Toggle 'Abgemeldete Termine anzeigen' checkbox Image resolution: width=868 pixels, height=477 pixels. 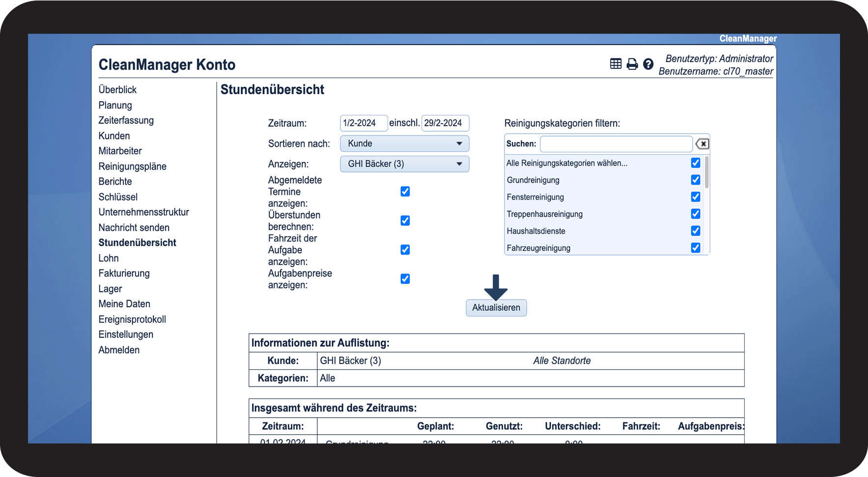point(405,192)
